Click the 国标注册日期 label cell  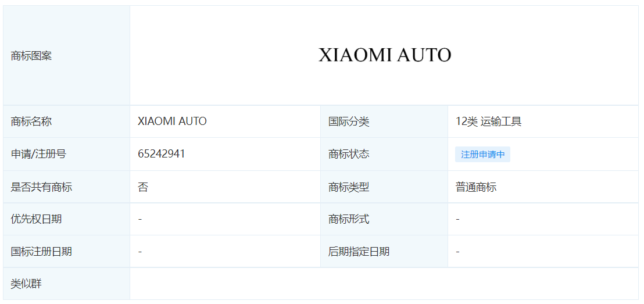click(66, 251)
